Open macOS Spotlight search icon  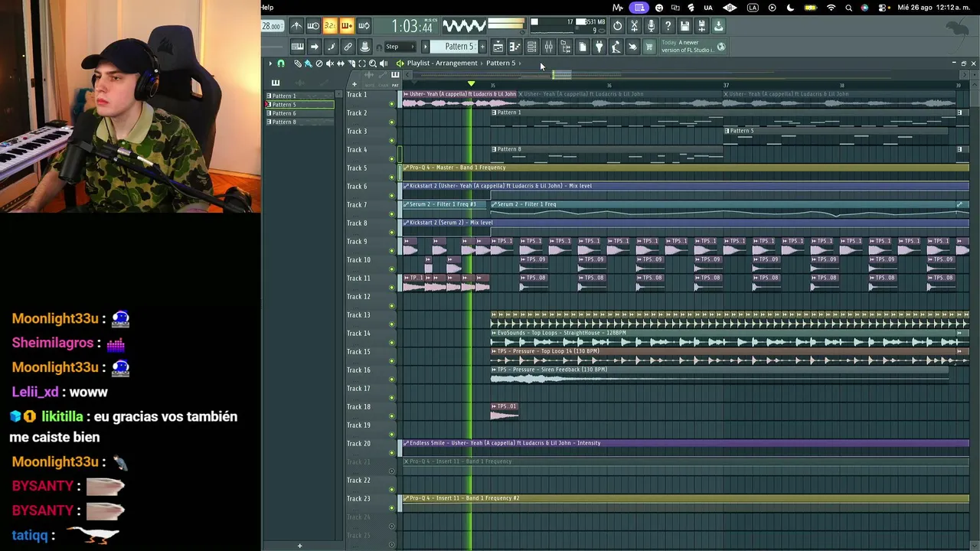point(848,8)
